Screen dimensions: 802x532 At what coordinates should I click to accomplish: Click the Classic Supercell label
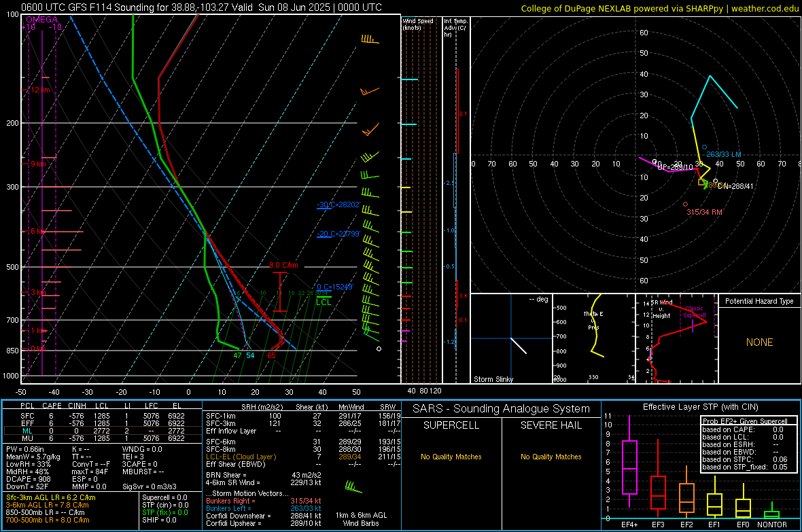coord(695,312)
